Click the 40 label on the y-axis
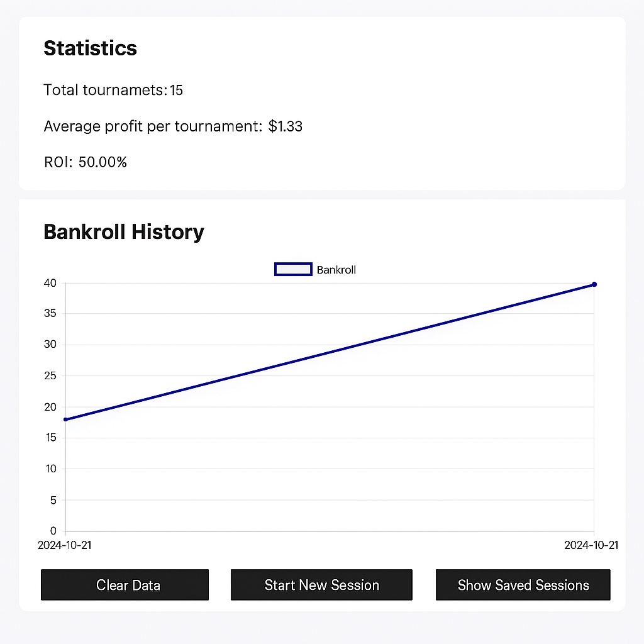 tap(50, 283)
